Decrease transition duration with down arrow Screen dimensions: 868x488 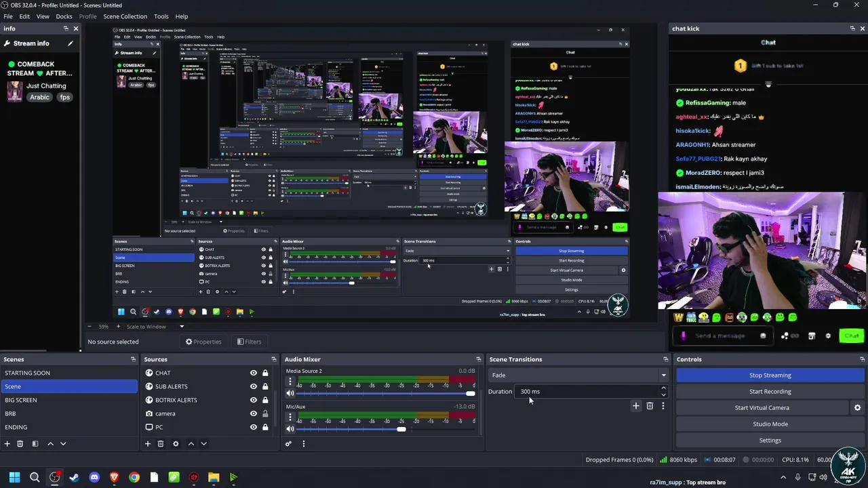pyautogui.click(x=663, y=394)
